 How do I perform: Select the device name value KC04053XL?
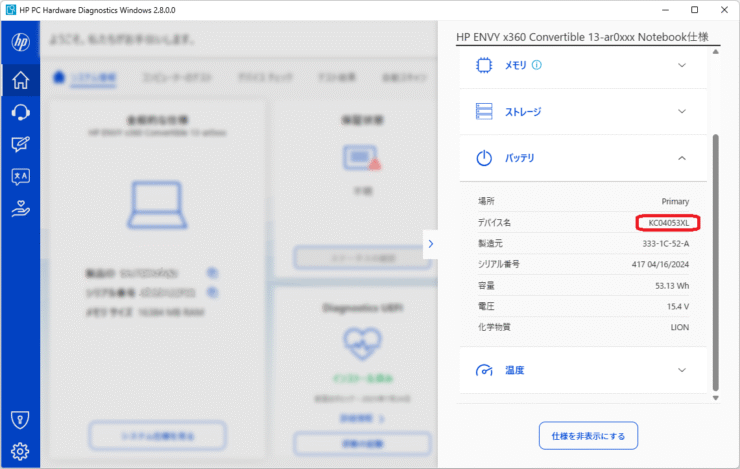tap(668, 223)
